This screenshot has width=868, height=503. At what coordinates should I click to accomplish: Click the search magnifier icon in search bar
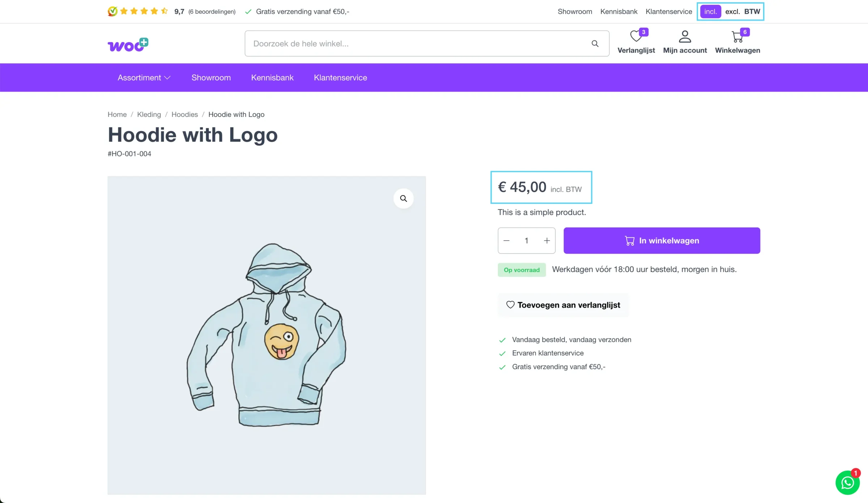click(x=595, y=44)
